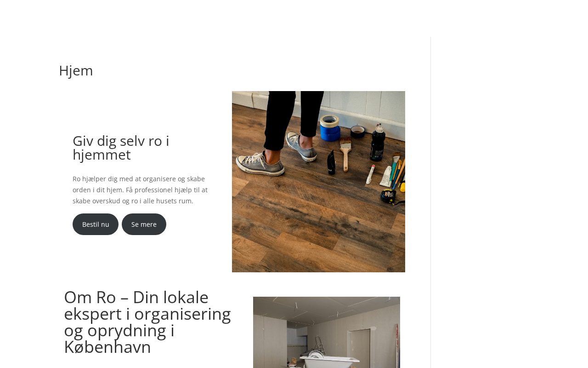
Task: Click the small black tube on the floor
Action: tap(332, 161)
